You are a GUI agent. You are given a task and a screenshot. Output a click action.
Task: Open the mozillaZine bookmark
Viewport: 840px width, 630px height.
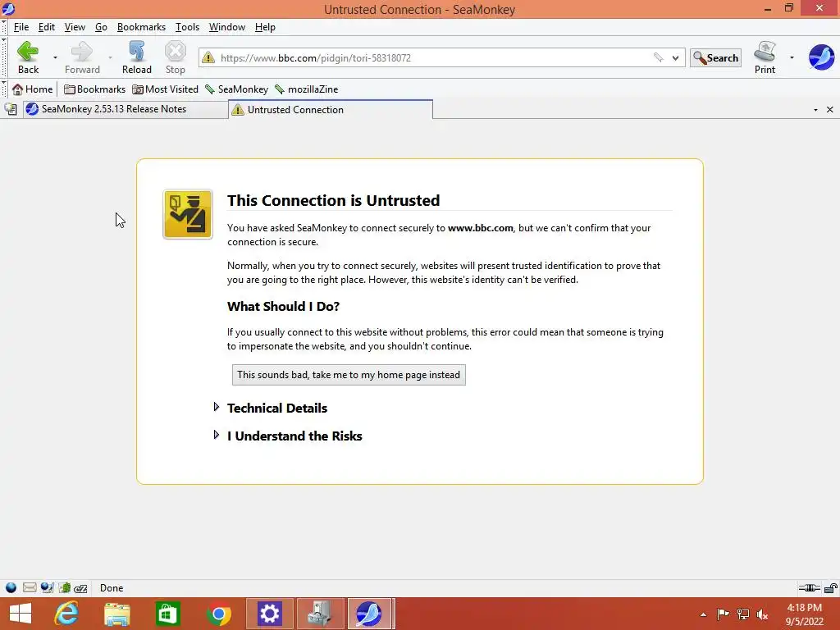(307, 89)
